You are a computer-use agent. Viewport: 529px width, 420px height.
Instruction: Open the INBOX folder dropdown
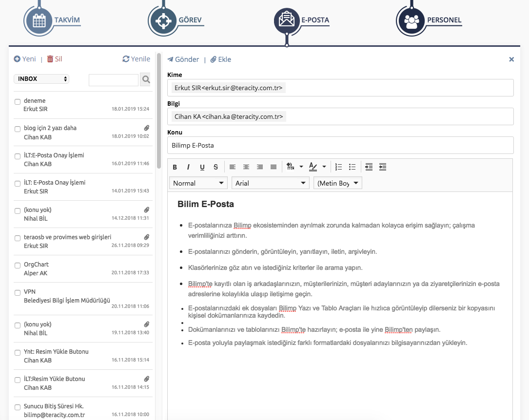click(41, 79)
